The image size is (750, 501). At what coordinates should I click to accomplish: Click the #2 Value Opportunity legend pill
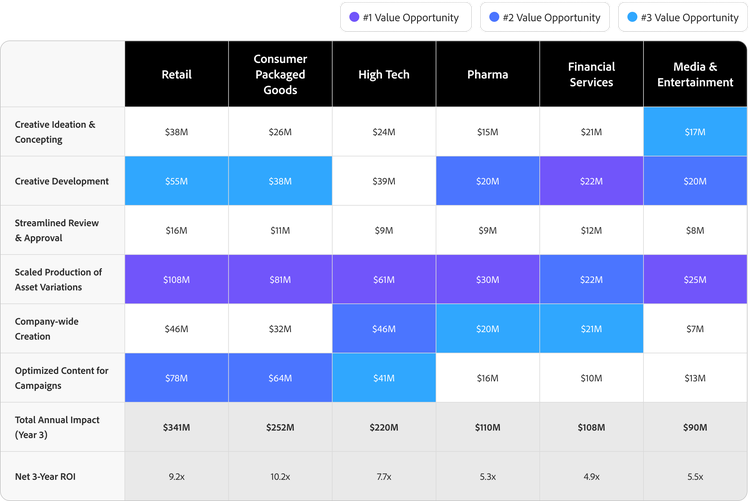(544, 17)
